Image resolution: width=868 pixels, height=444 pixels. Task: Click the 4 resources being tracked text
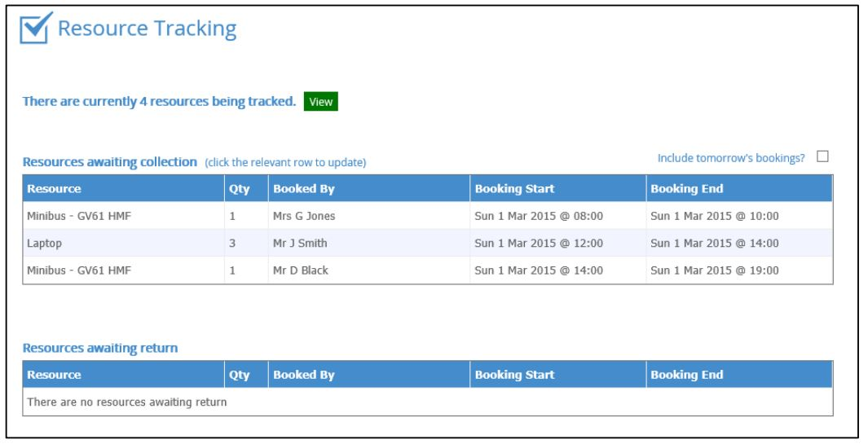(x=159, y=101)
